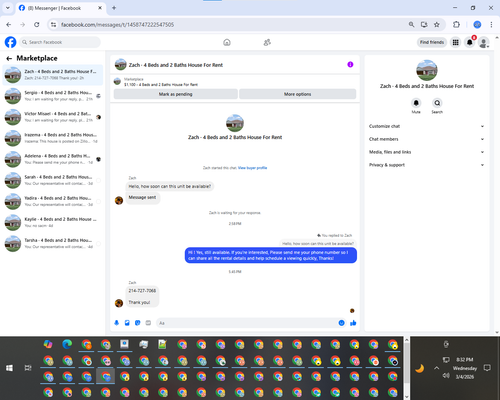The image size is (500, 400).
Task: Open emoji picker in message box
Action: (341, 323)
